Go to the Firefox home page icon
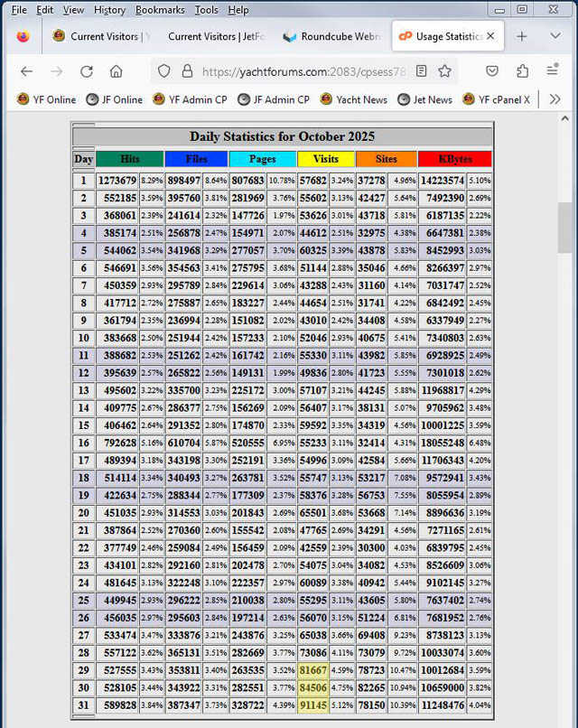Viewport: 578px width, 728px height. (117, 71)
